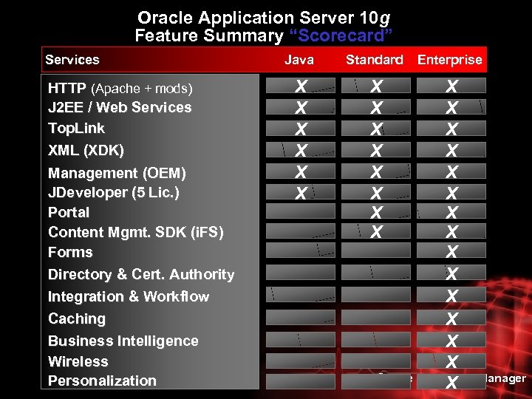Click the "Wireless" row label

pos(78,361)
